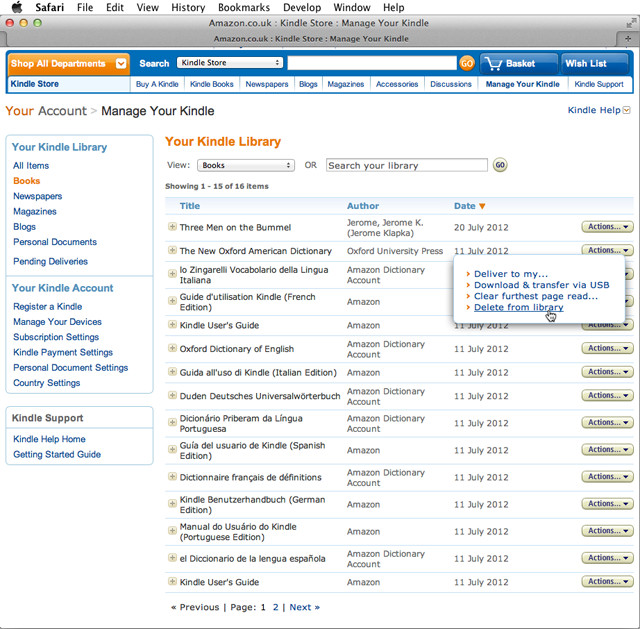This screenshot has width=640, height=629.
Task: Open Register a Kindle link
Action: point(47,307)
